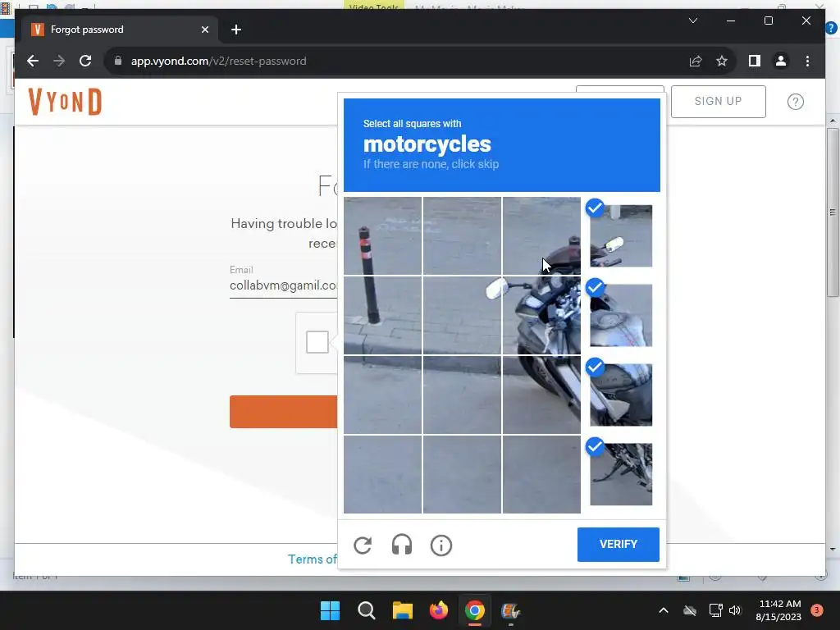Reload the Vyond page

click(x=85, y=61)
